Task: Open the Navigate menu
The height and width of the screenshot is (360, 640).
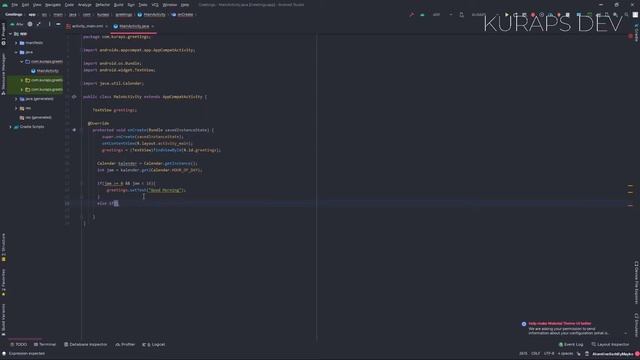Action: 53,5
